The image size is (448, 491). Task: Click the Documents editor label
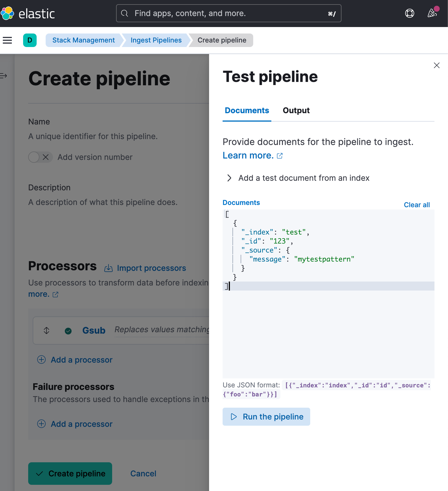point(241,203)
